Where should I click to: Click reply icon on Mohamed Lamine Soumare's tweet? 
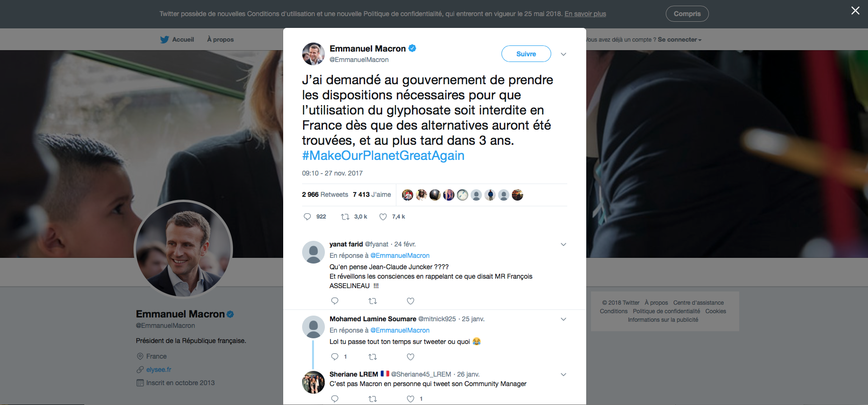335,357
